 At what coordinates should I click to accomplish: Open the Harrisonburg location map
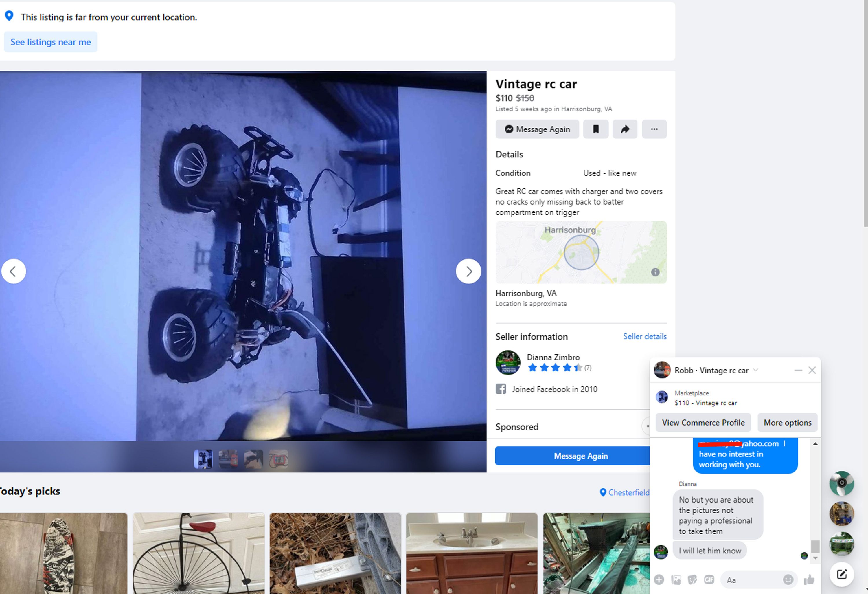click(x=581, y=252)
